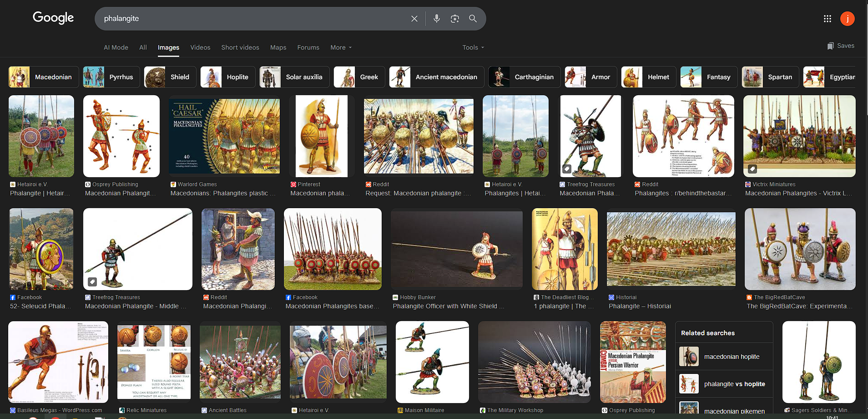Open the Forums tab
Viewport: 868px width, 419px height.
(308, 47)
